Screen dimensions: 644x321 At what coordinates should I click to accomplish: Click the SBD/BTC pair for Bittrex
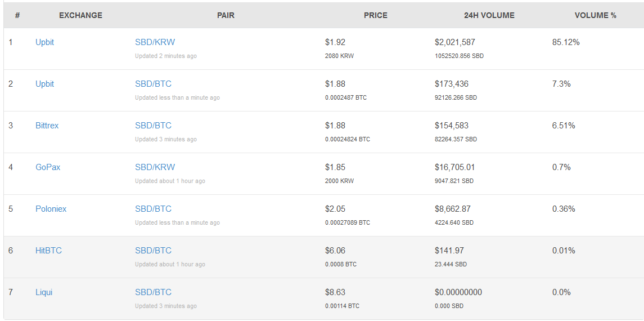tap(153, 126)
